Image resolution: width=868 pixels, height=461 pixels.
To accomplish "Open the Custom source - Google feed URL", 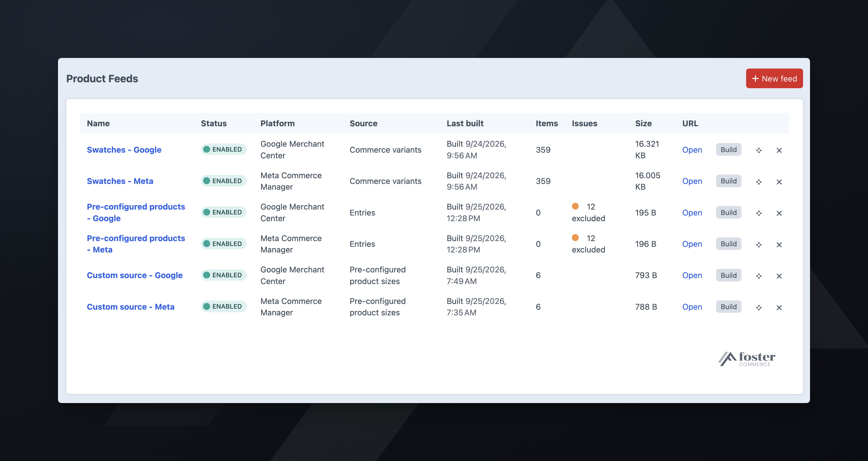I will [x=692, y=276].
